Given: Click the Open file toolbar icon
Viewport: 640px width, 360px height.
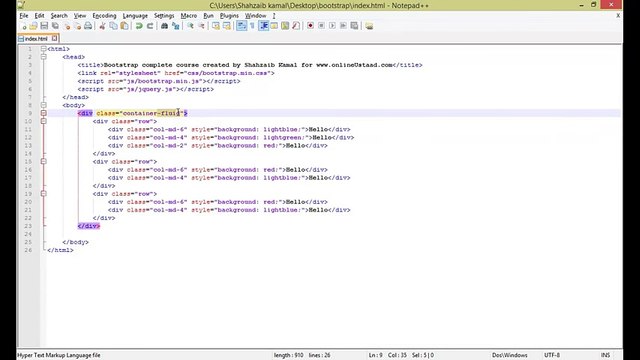Looking at the screenshot, I should point(33,26).
